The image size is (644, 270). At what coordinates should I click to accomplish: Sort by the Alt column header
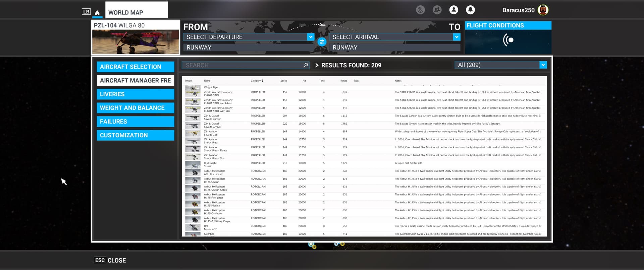(x=304, y=81)
